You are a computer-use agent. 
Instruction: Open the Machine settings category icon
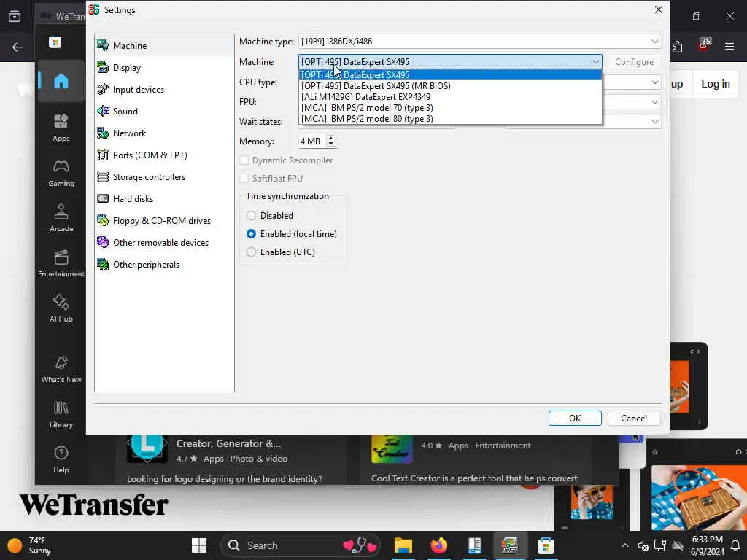pos(102,45)
